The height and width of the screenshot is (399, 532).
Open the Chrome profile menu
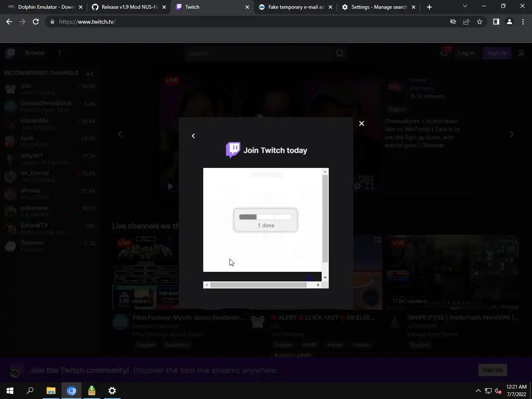(509, 22)
